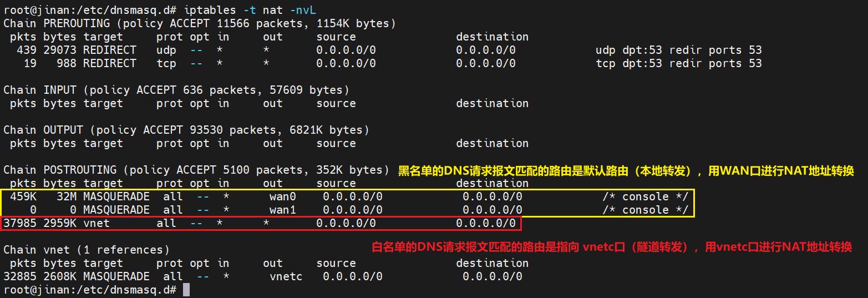Click the red whitelist DNS annotation text
The width and height of the screenshot is (868, 298).
click(x=611, y=247)
